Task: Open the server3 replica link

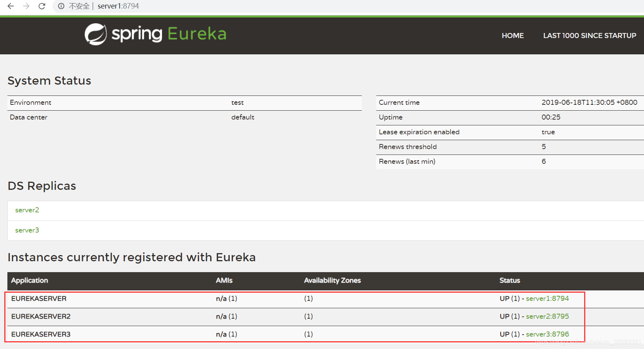Action: 27,230
